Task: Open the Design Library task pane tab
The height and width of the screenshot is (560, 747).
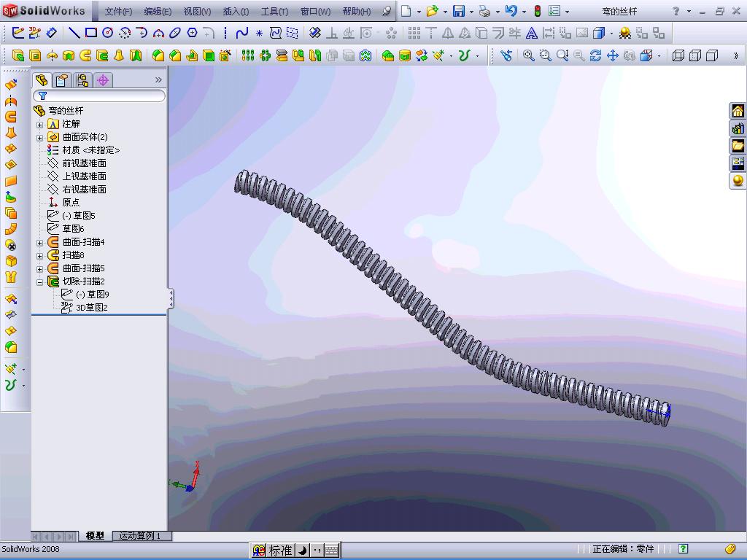Action: (x=738, y=128)
